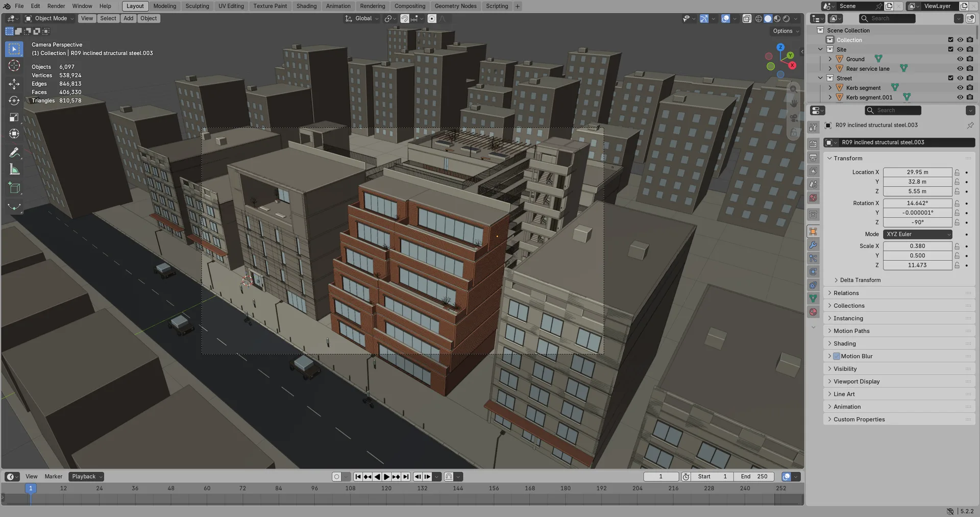Open the viewport Add menu
980x517 pixels.
point(128,18)
